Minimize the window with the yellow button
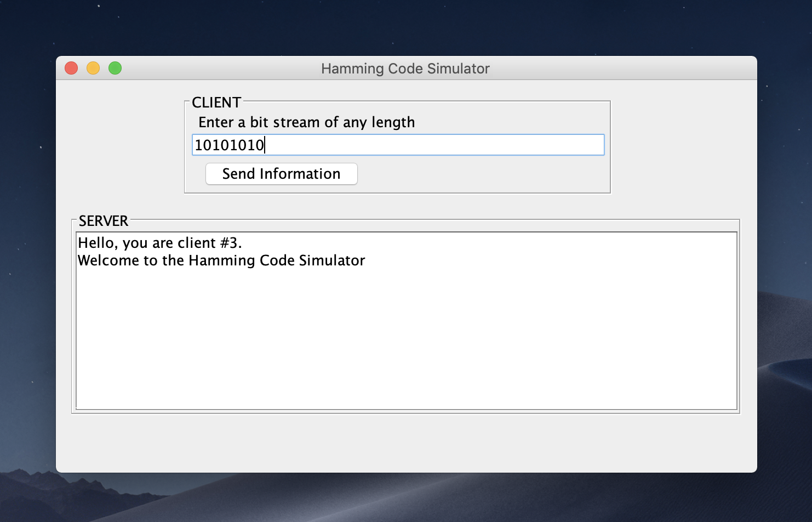 pos(93,68)
